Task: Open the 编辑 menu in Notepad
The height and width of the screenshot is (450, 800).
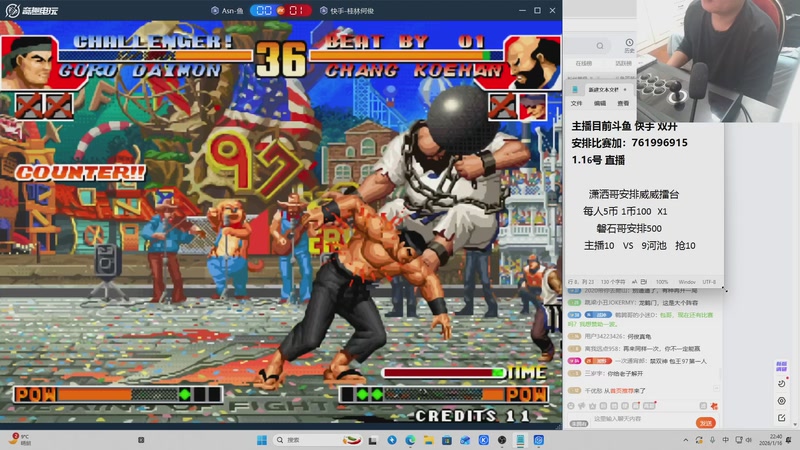Action: click(x=600, y=103)
